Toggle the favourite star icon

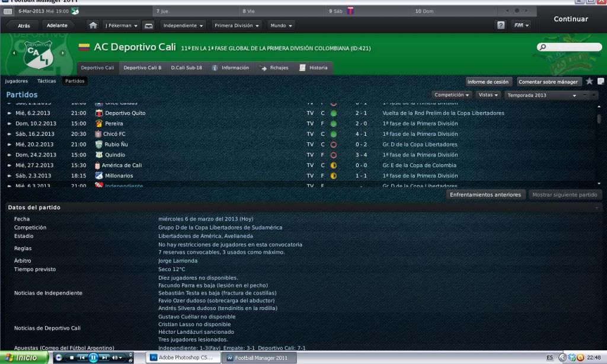[589, 81]
